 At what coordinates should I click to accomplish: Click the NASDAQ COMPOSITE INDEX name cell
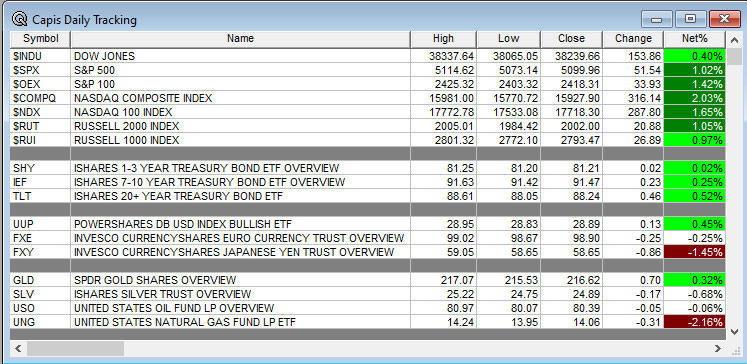click(x=241, y=98)
